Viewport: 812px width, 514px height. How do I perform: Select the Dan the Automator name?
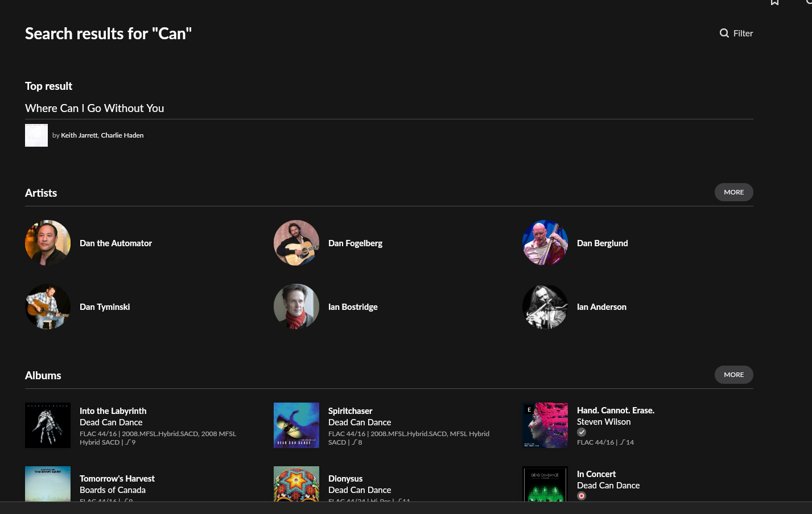click(116, 243)
